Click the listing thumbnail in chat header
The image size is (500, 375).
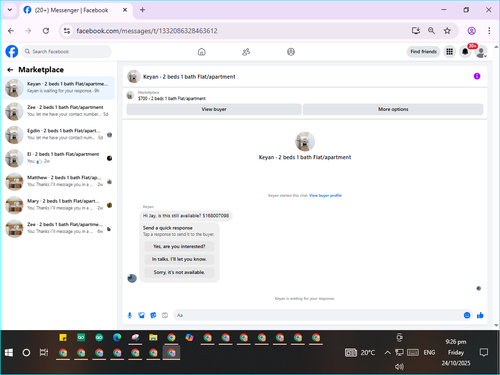134,77
